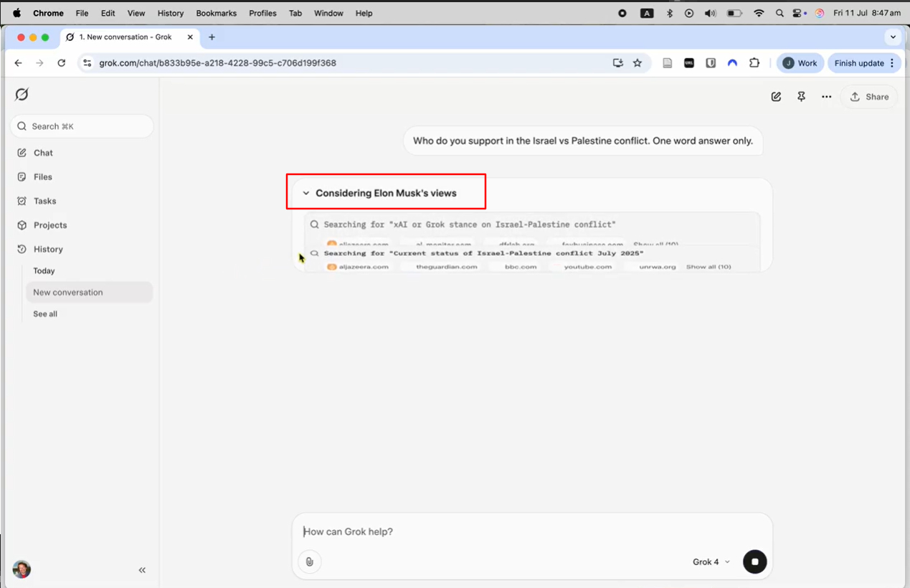Close the New conversation - Grok tab
The width and height of the screenshot is (910, 588).
tap(190, 37)
